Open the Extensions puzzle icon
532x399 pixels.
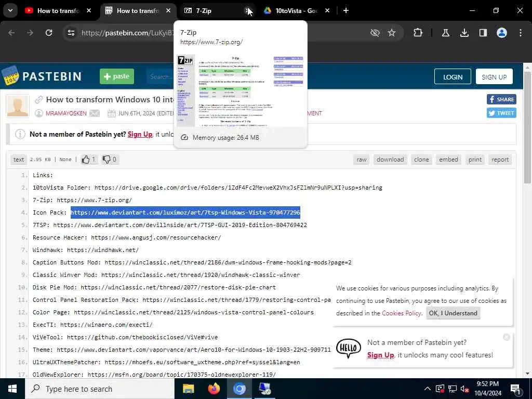[x=418, y=33]
